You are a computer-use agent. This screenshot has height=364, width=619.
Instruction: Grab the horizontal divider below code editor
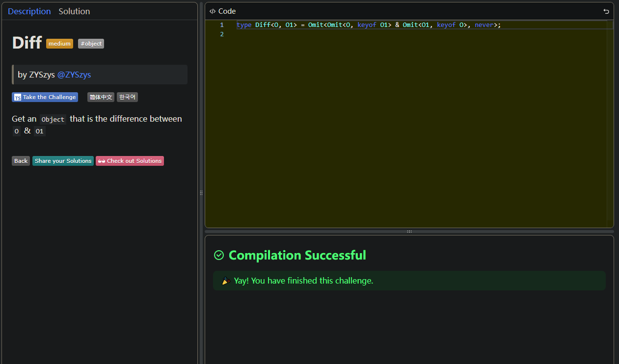[409, 231]
